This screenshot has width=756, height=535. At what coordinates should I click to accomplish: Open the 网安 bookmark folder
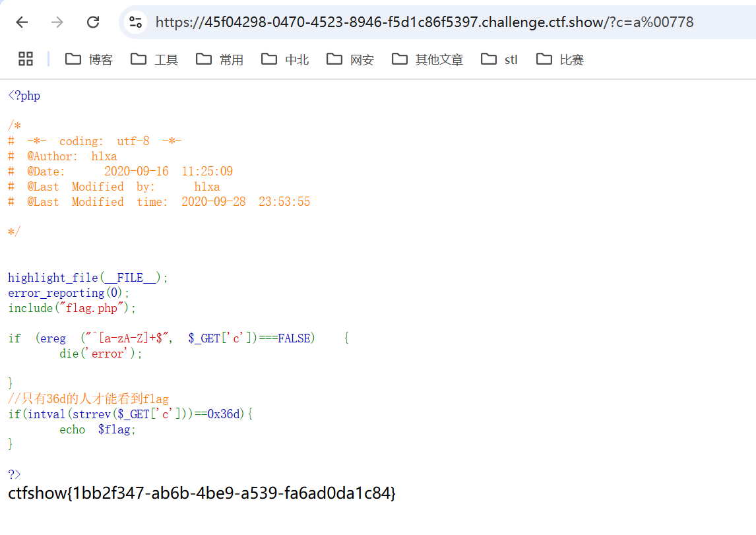(350, 59)
